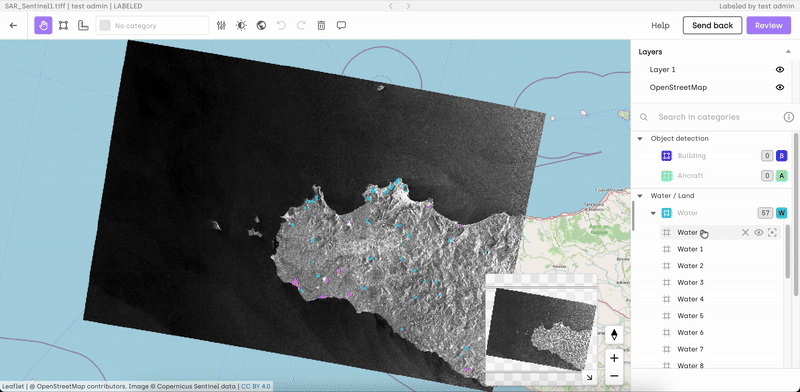The width and height of the screenshot is (800, 392).
Task: Click the annotations list scrollbar
Action: coord(787,251)
